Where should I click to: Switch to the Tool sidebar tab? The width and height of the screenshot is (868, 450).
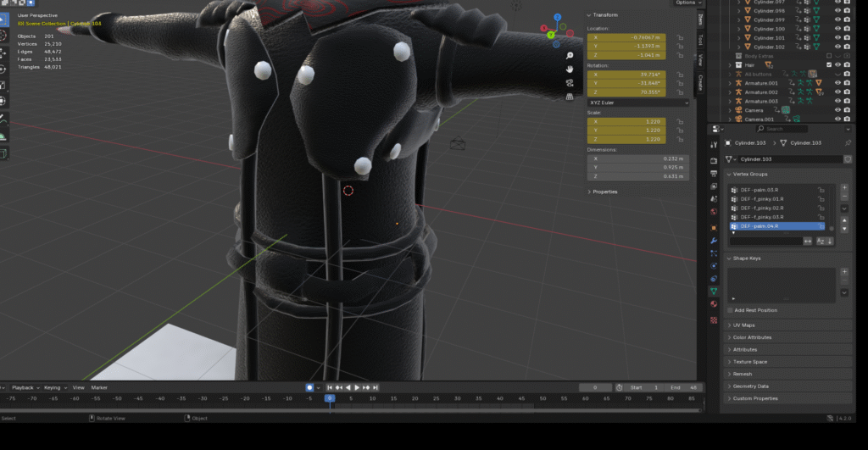[x=700, y=39]
